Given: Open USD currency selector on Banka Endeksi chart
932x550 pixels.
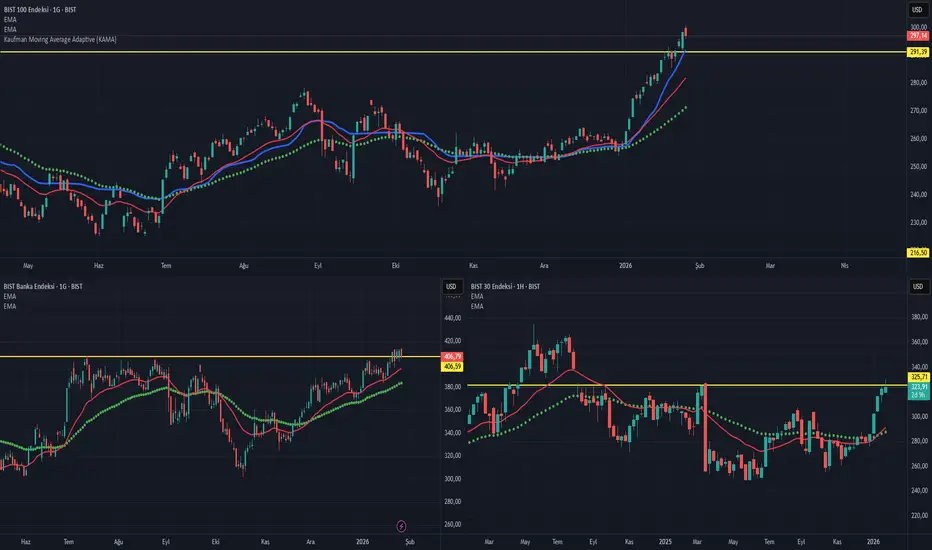Looking at the screenshot, I should click(x=451, y=288).
